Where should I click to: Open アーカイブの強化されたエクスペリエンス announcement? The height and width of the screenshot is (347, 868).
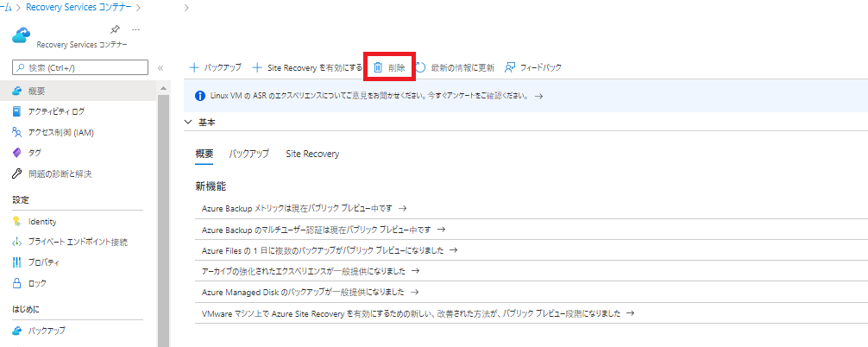tap(304, 271)
